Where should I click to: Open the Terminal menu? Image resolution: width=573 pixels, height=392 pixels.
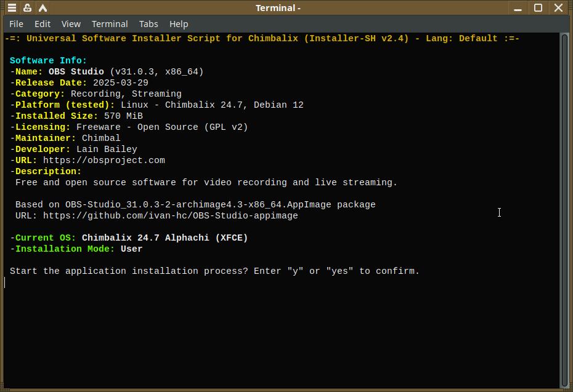click(x=110, y=24)
